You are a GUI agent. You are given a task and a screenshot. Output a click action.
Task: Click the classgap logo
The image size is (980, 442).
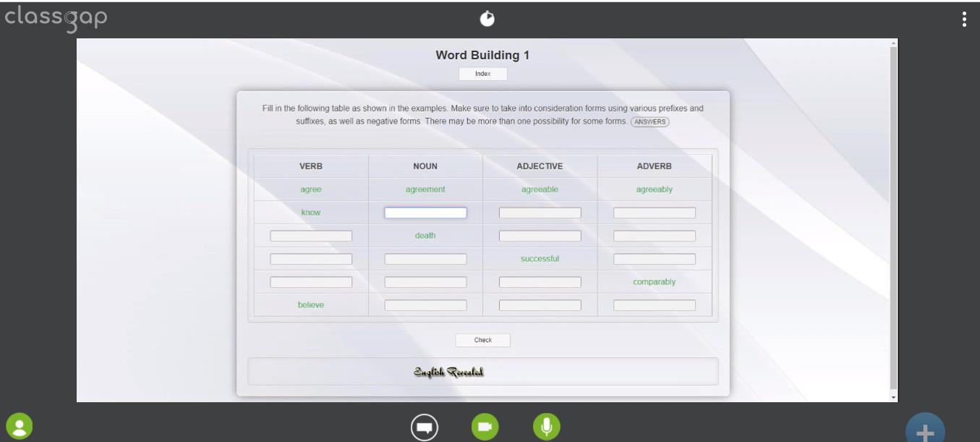(56, 17)
